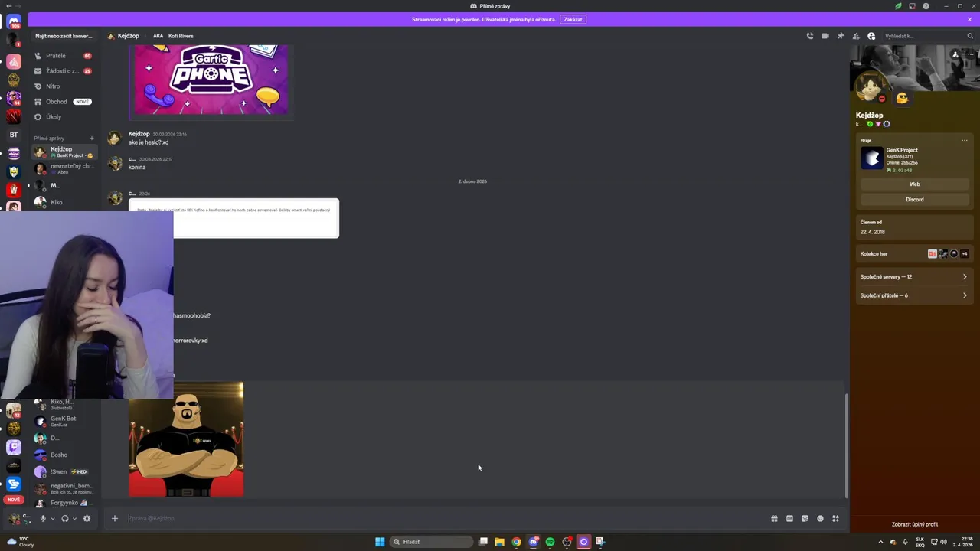Open microphone input options arrow
Screen dimensions: 980x551
click(52, 519)
